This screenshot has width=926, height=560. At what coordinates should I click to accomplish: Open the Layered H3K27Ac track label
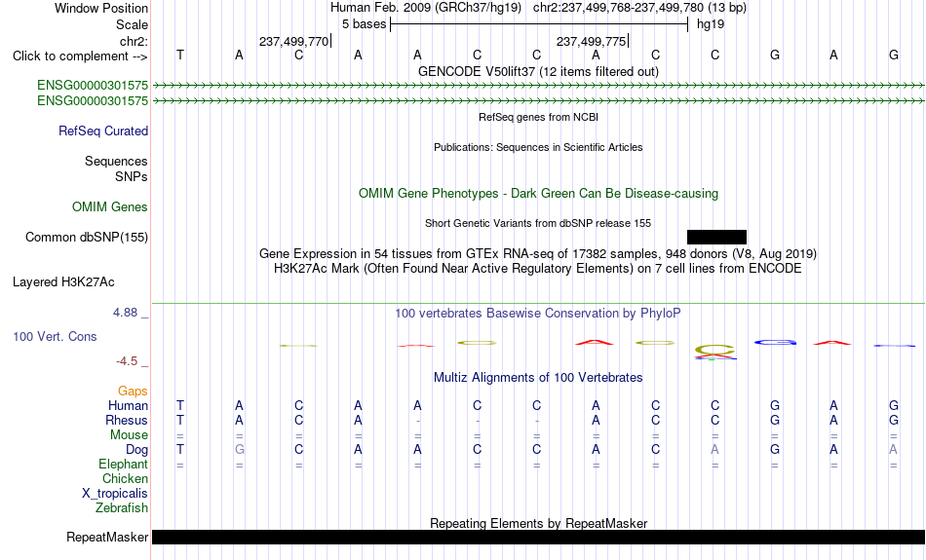[x=63, y=282]
